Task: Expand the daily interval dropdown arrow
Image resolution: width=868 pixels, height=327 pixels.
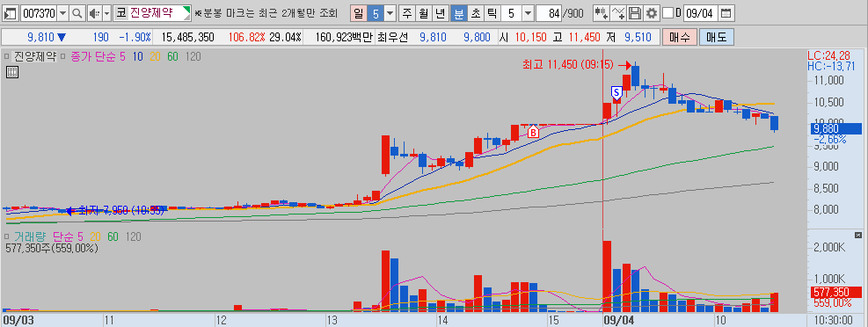Action: coord(390,12)
